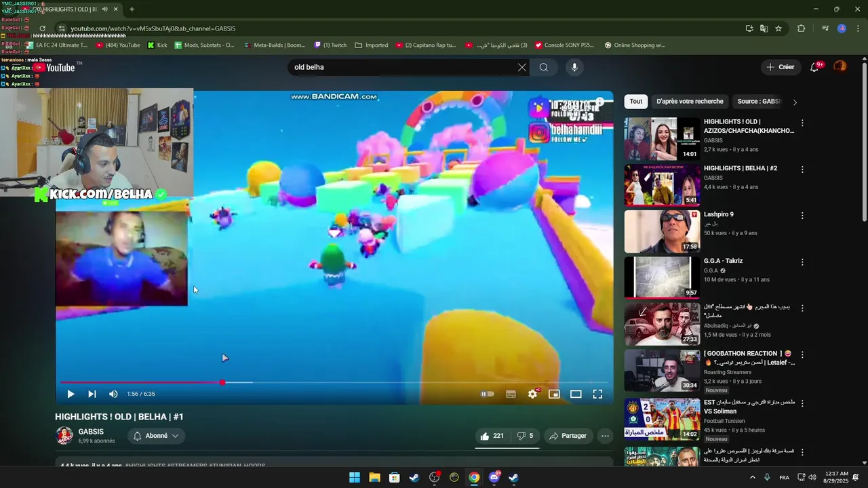Open the GABSIS channel avatar
The width and height of the screenshot is (868, 488).
(64, 436)
